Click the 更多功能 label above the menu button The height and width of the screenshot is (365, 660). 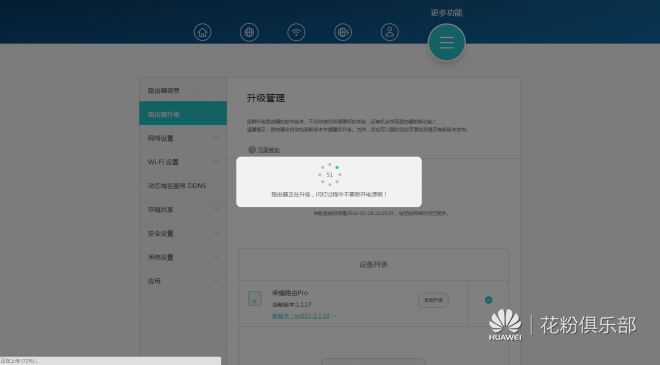(x=446, y=13)
